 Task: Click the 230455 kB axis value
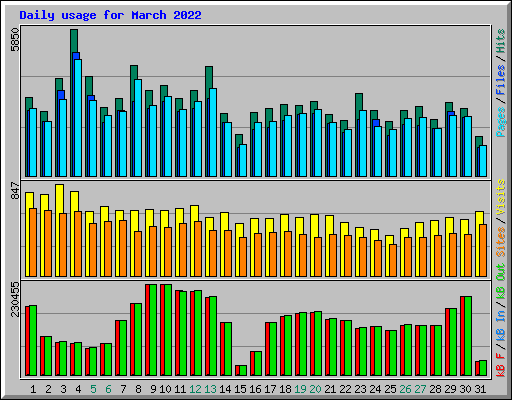(15, 299)
